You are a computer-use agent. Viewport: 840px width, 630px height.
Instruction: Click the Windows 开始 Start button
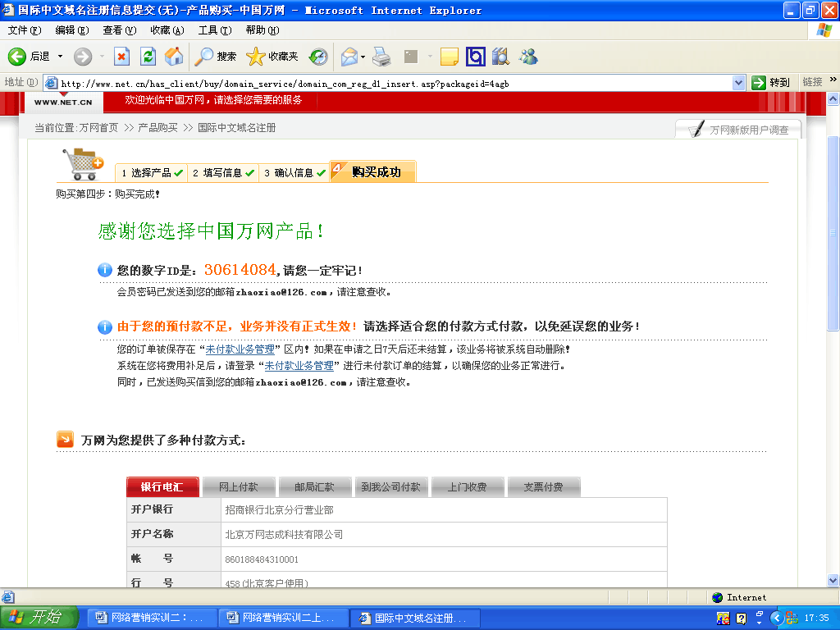39,618
